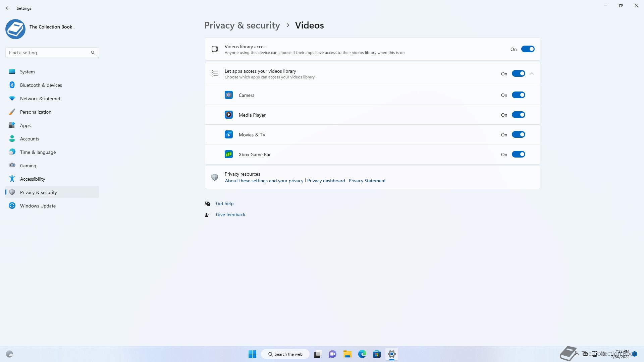Click the Media Player app icon
Viewport: 644px width, 362px height.
(228, 115)
